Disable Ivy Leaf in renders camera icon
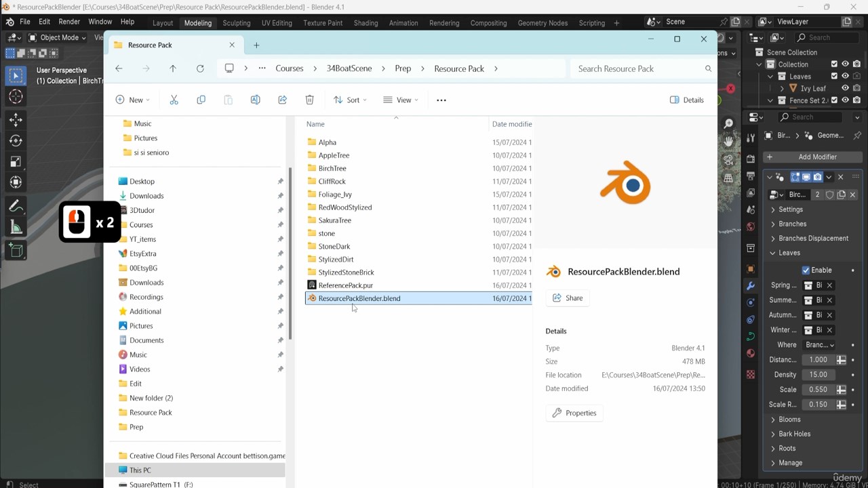The image size is (868, 488). click(x=857, y=88)
